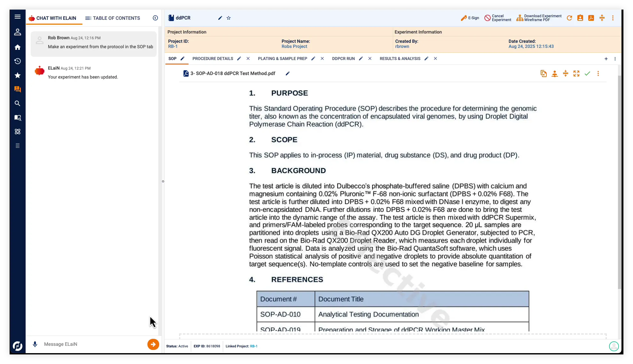
Task: Open the hamburger menu in the sidebar
Action: coord(18,17)
